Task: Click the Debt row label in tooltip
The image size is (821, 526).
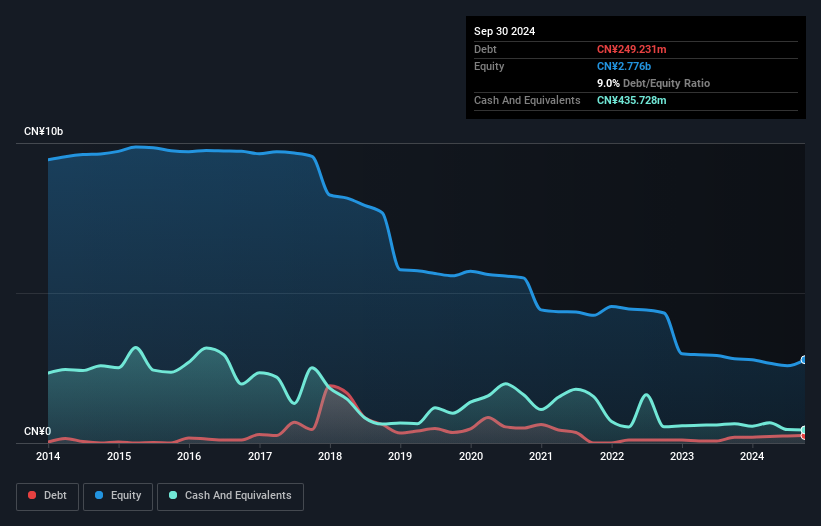Action: pos(485,49)
